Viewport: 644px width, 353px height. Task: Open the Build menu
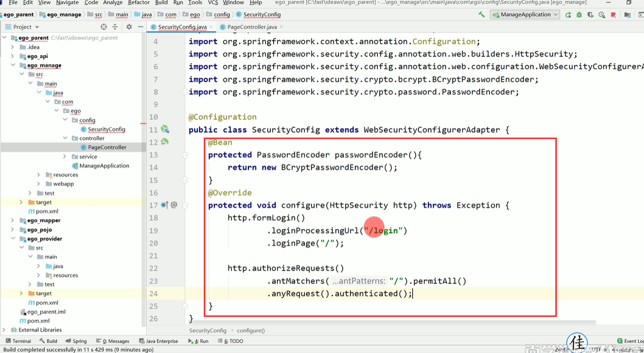[161, 3]
